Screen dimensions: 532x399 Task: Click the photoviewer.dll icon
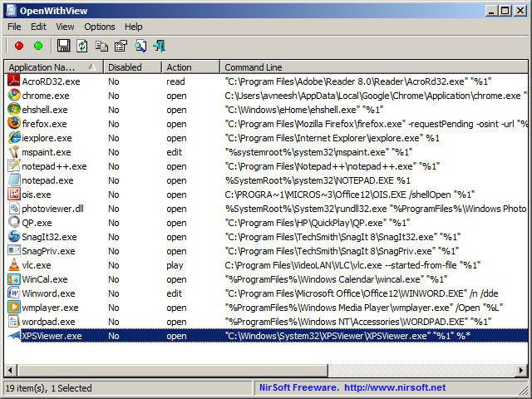click(13, 209)
